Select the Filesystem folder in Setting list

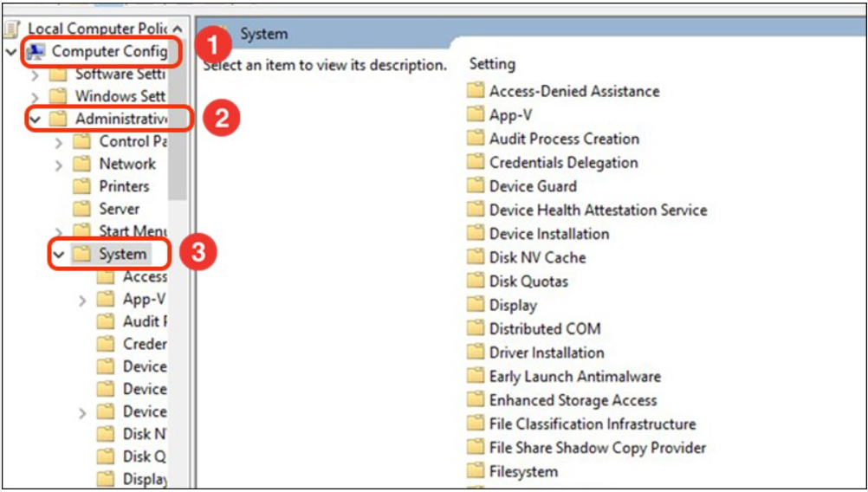pos(513,471)
